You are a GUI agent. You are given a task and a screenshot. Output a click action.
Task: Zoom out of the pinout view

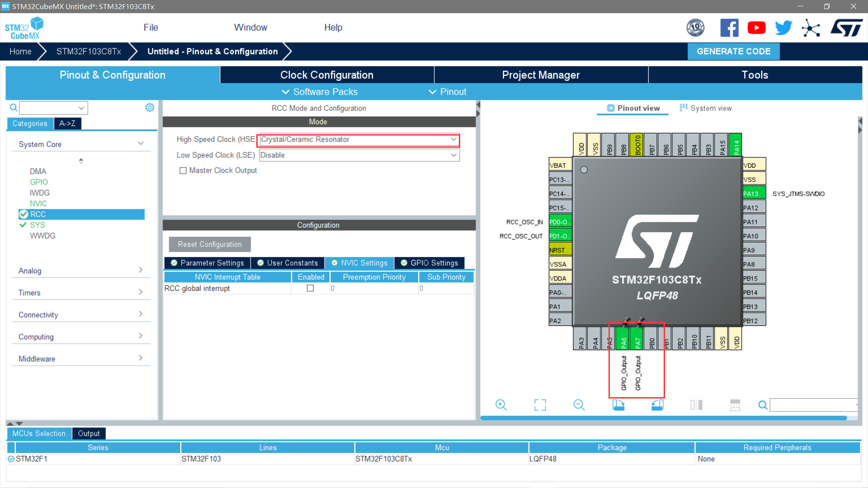coord(579,405)
